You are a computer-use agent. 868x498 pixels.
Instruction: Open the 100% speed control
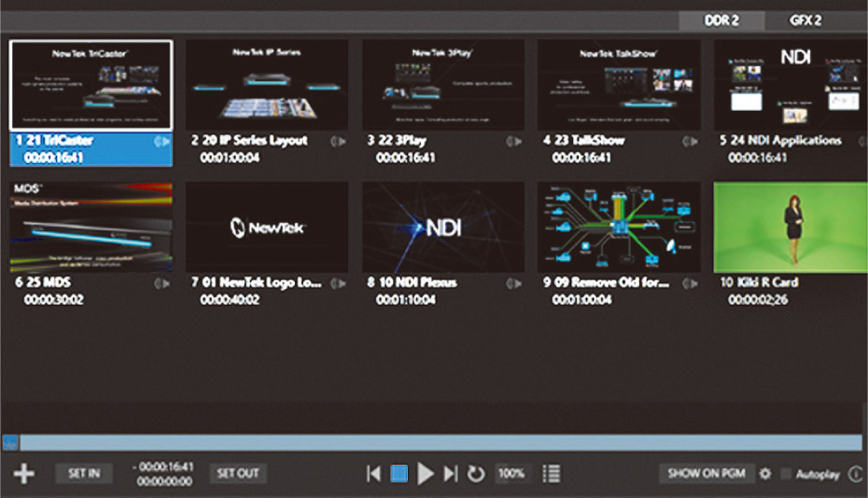(511, 474)
